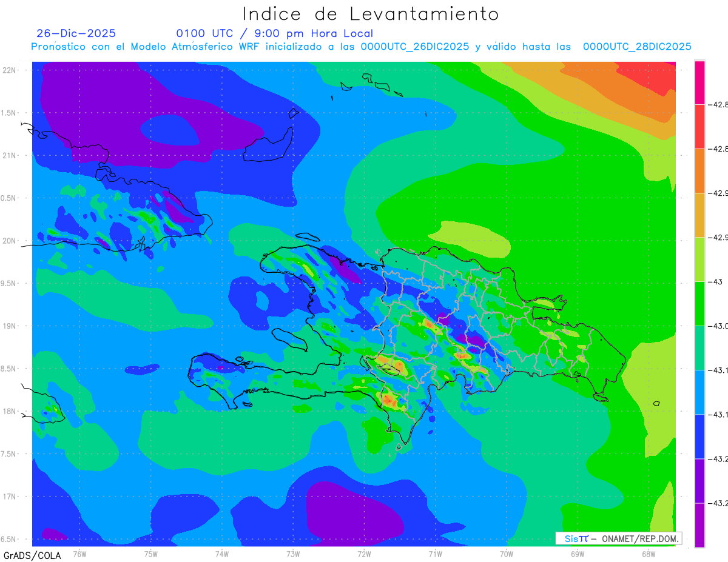The height and width of the screenshot is (562, 728).
Task: Click the '76W' longitude label
Action: pos(79,554)
